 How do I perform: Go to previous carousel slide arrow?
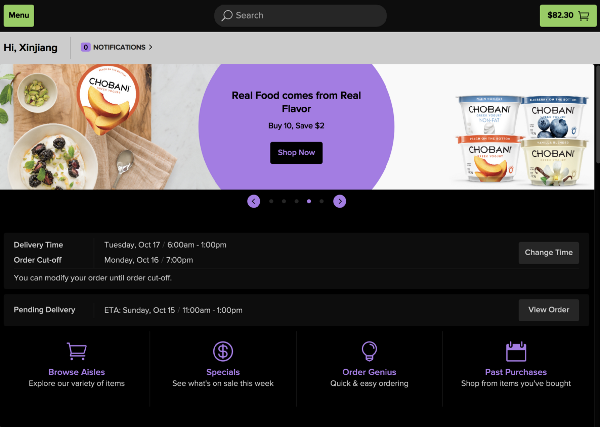pyautogui.click(x=254, y=201)
